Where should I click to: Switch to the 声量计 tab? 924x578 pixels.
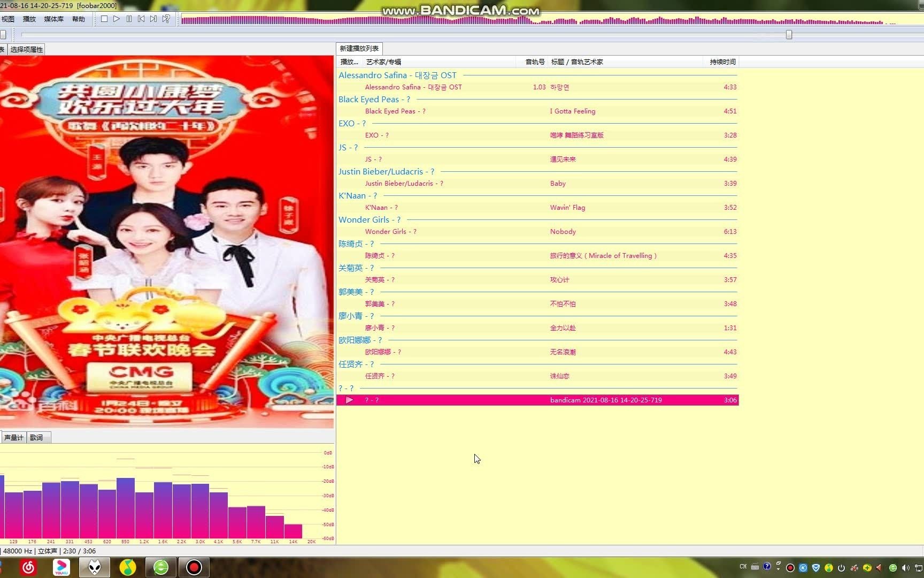click(13, 437)
